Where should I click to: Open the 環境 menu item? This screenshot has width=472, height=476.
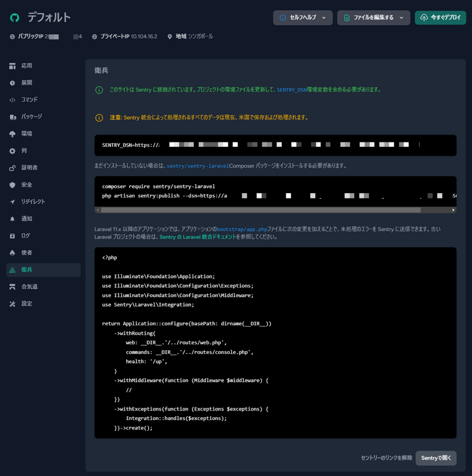(43, 134)
